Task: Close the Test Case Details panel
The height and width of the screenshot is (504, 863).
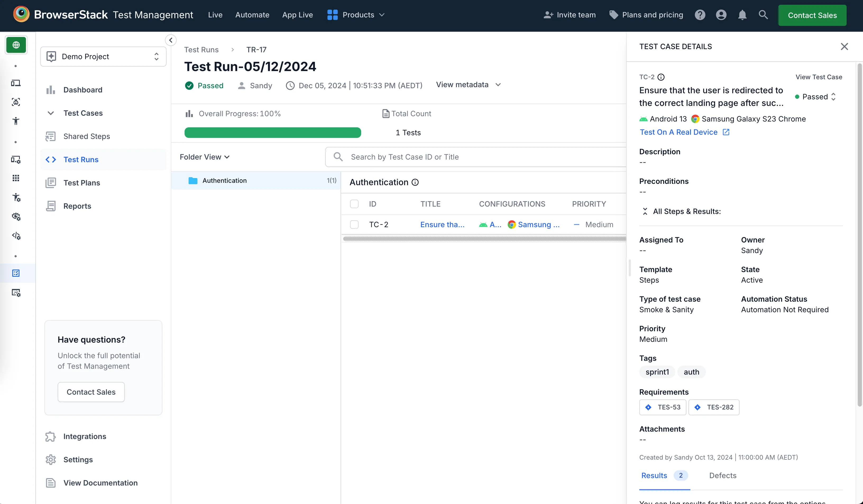Action: click(x=844, y=46)
